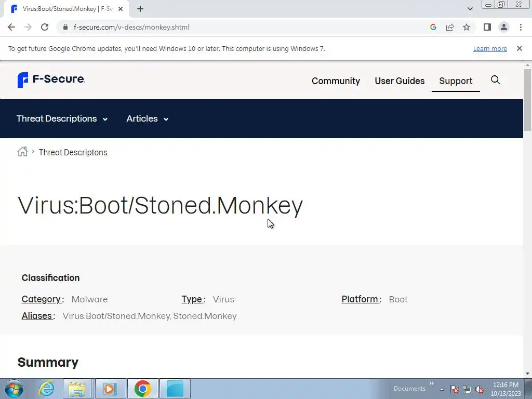532x399 pixels.
Task: Click the Category label link
Action: [x=43, y=299]
